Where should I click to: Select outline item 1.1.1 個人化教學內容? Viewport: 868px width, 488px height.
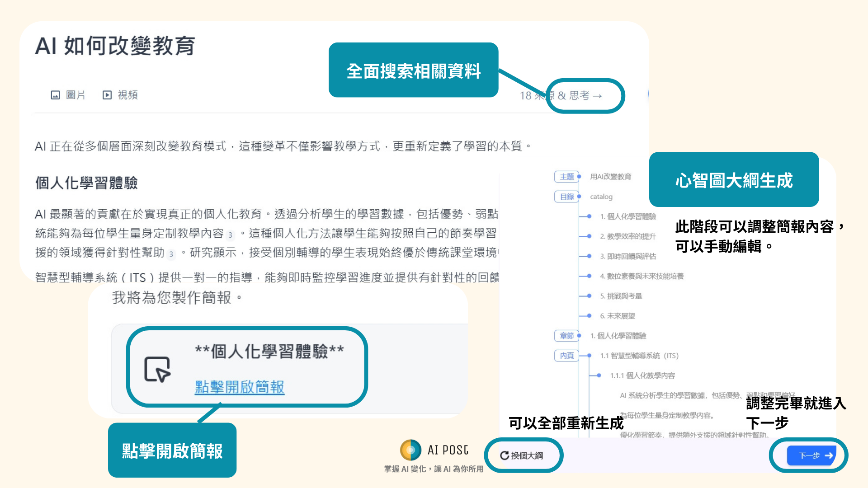click(642, 375)
